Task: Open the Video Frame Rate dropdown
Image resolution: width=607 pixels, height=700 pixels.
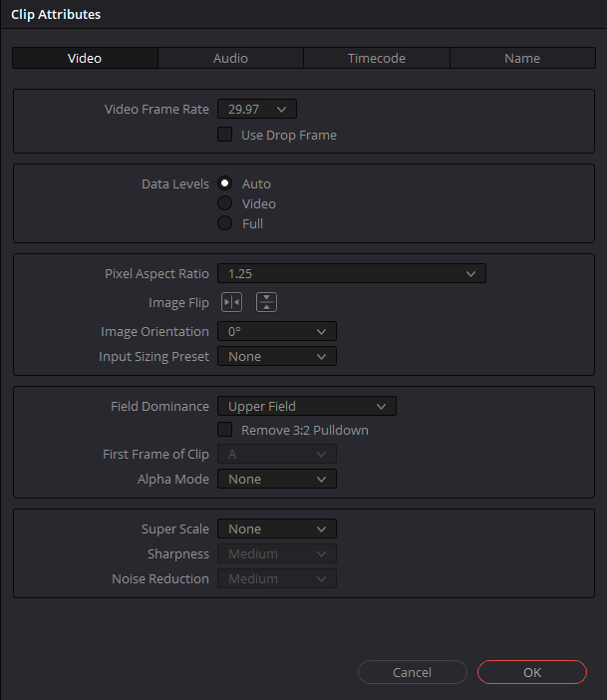Action: (257, 109)
